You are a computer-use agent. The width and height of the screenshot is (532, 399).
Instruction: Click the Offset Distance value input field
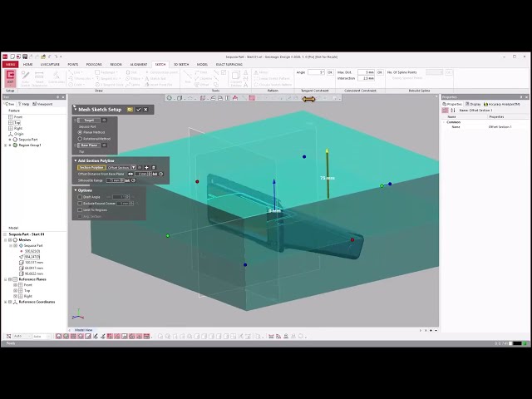click(x=141, y=174)
